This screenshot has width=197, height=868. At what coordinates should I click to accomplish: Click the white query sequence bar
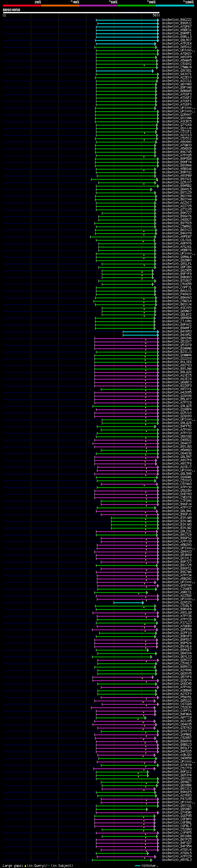pos(81,12)
